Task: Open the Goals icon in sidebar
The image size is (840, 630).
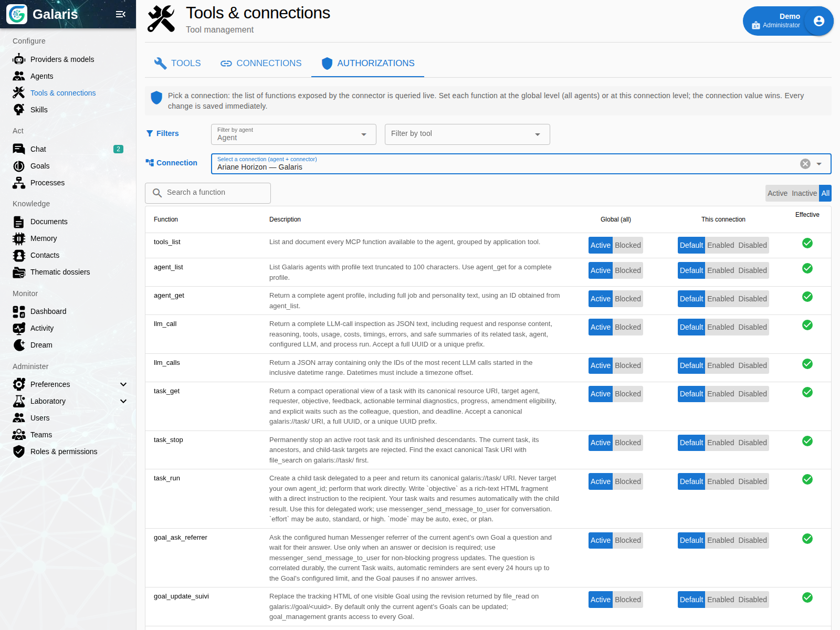Action: 19,166
